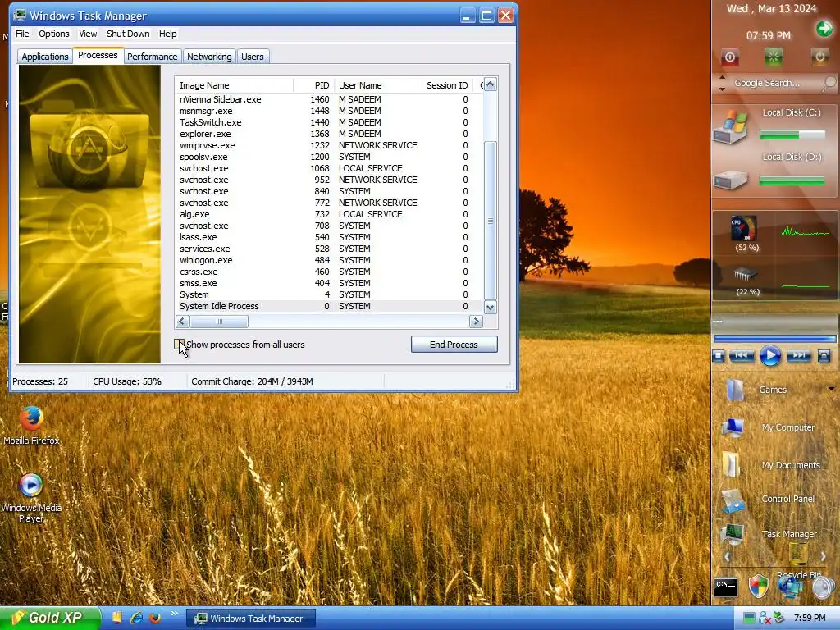Click Internet Explorer icon in quick launch
This screenshot has height=630, width=840.
137,618
